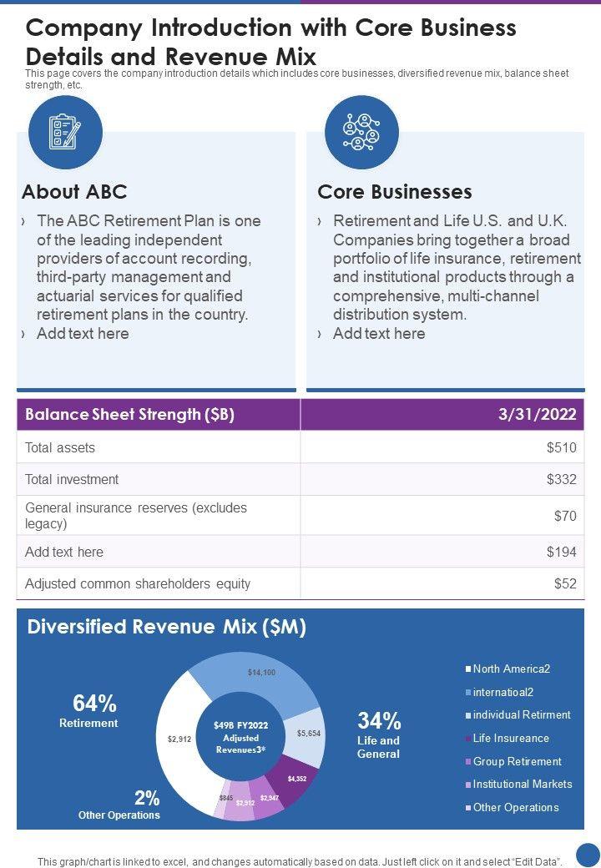Select the $14,100 donut chart segment
The image size is (601, 868).
(x=259, y=674)
